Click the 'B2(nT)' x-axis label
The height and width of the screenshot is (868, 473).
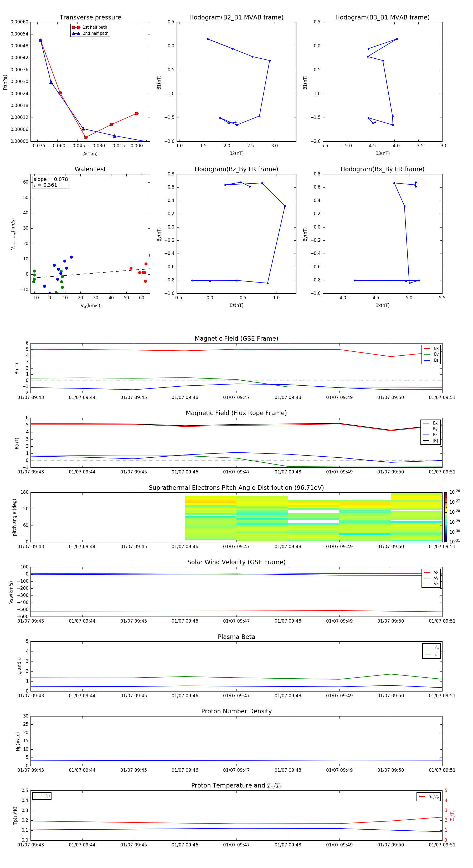[236, 153]
